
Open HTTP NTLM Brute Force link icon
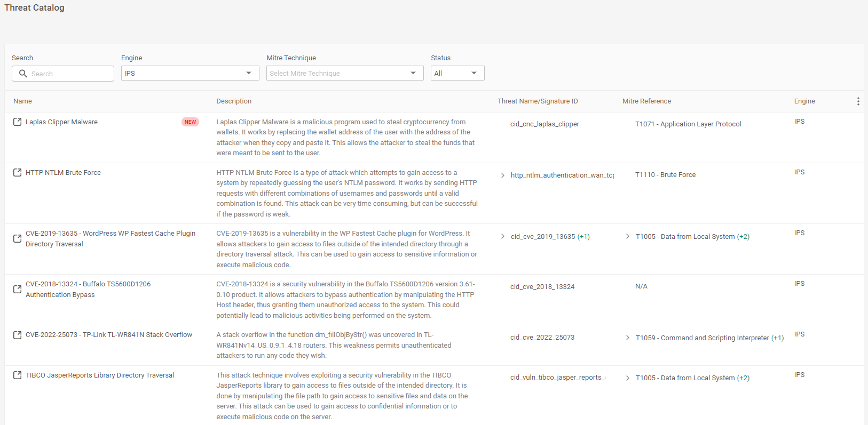coord(17,173)
